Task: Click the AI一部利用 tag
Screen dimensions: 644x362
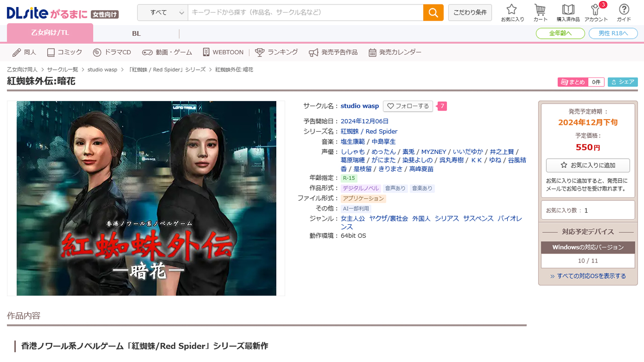Action: [356, 209]
